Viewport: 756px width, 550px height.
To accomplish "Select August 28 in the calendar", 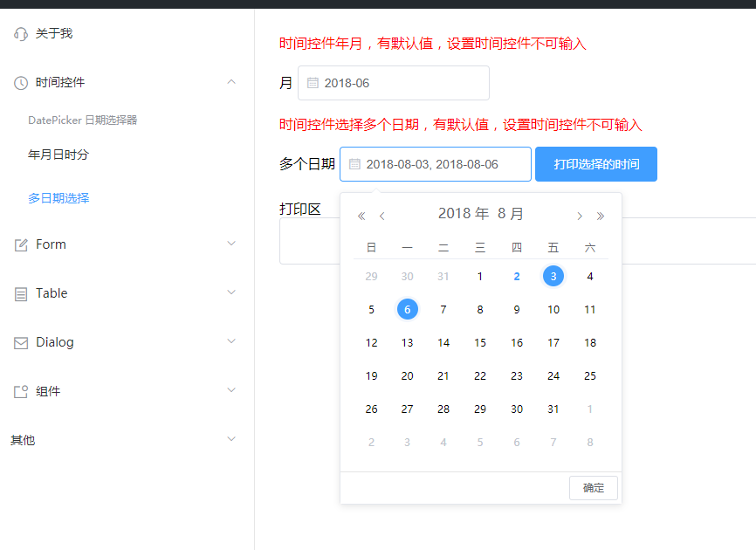I will point(443,409).
